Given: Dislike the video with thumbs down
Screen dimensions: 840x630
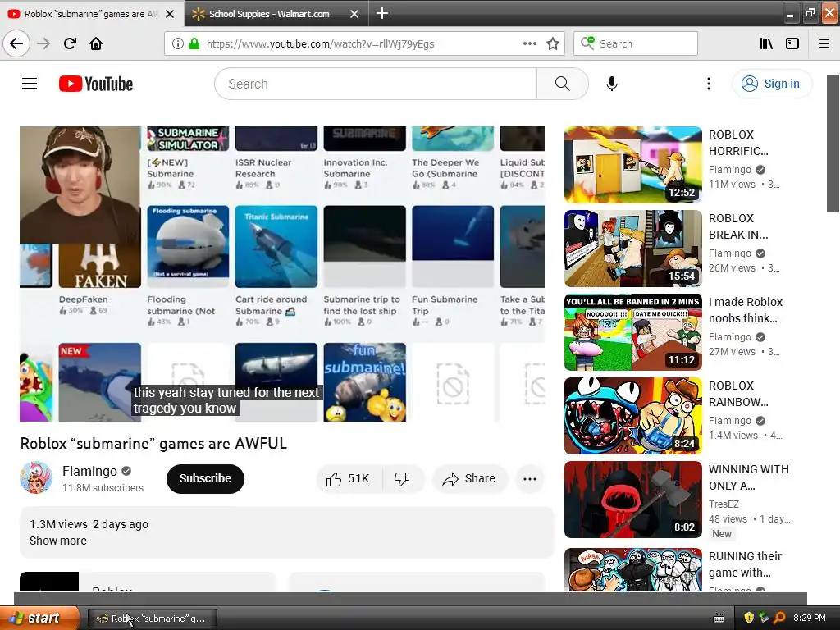Looking at the screenshot, I should [x=402, y=478].
